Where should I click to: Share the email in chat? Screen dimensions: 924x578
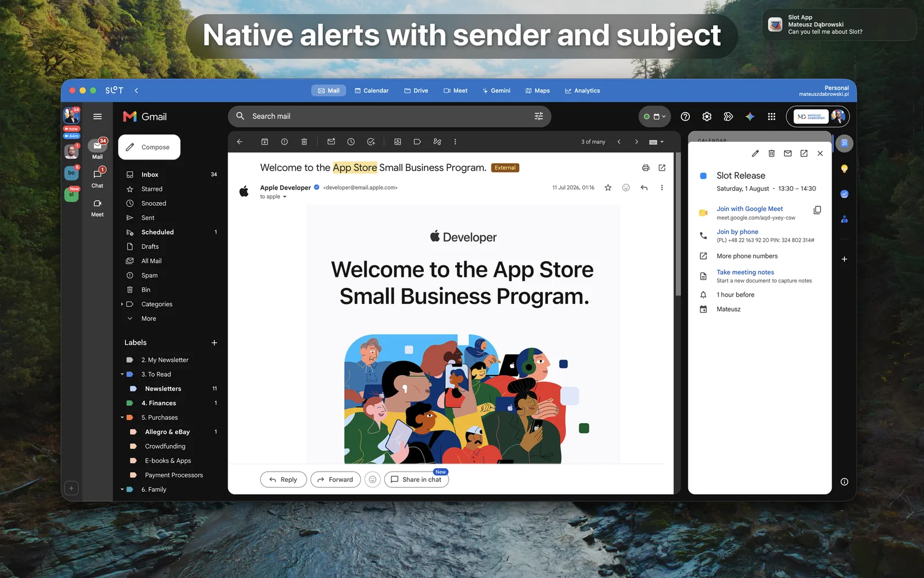point(416,480)
